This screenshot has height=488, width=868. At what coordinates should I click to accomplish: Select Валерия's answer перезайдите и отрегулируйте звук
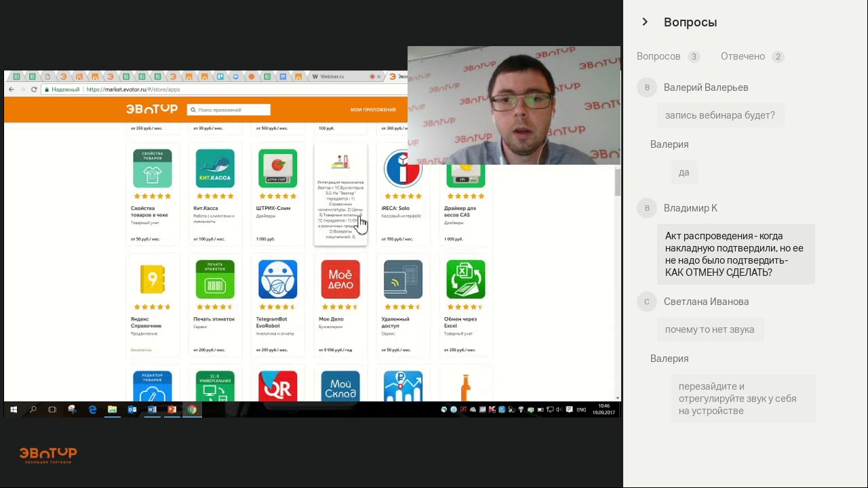pos(743,399)
